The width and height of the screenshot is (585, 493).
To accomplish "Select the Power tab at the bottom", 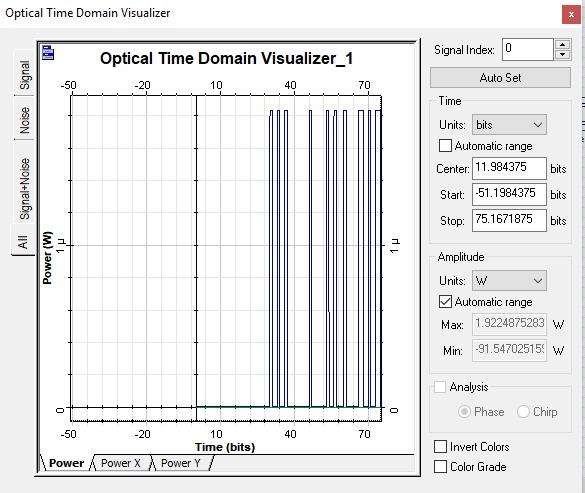I will 66,463.
